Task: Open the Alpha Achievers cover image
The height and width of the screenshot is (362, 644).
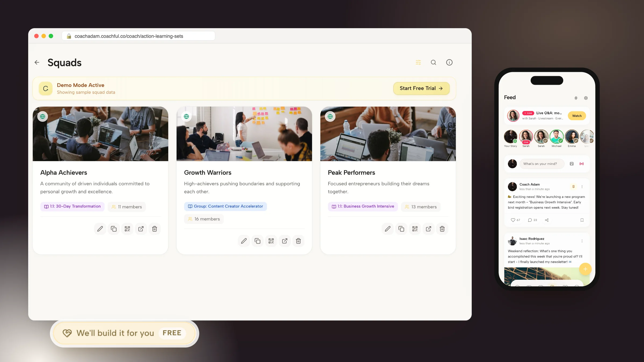Action: [x=100, y=134]
